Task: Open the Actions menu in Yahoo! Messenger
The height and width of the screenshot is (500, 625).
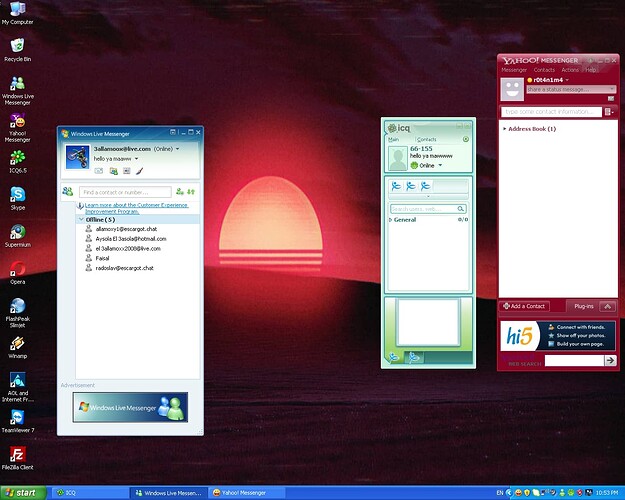Action: [570, 70]
